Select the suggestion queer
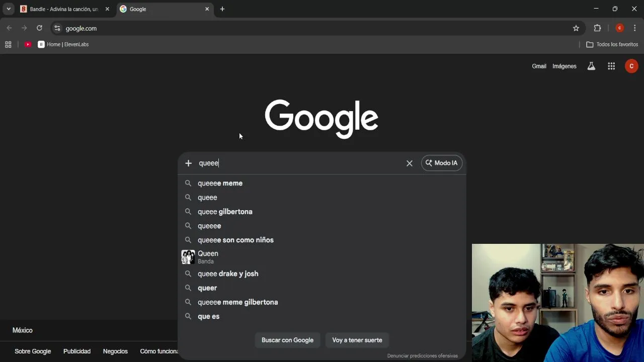Viewport: 644px width, 362px height. click(x=322, y=288)
